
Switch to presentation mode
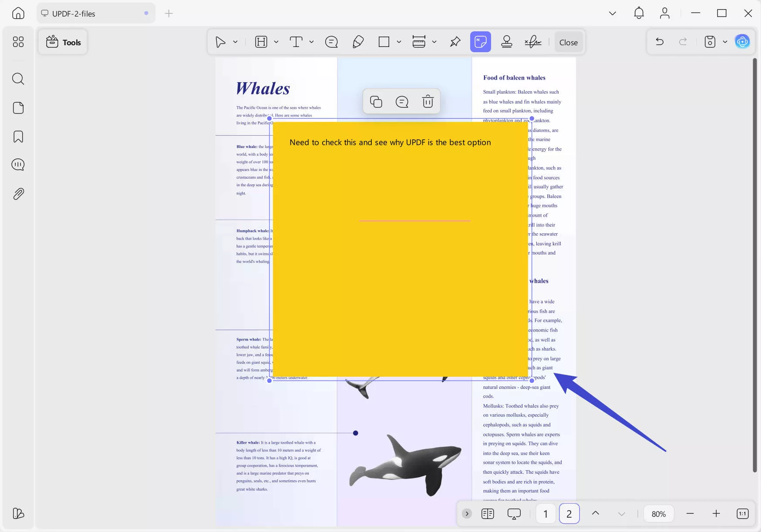tap(514, 514)
